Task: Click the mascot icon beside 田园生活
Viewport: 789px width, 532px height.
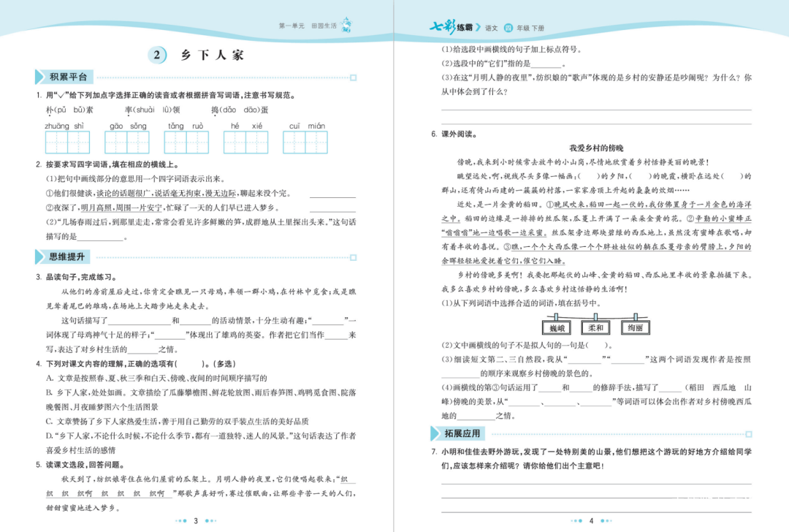Action: coord(347,24)
